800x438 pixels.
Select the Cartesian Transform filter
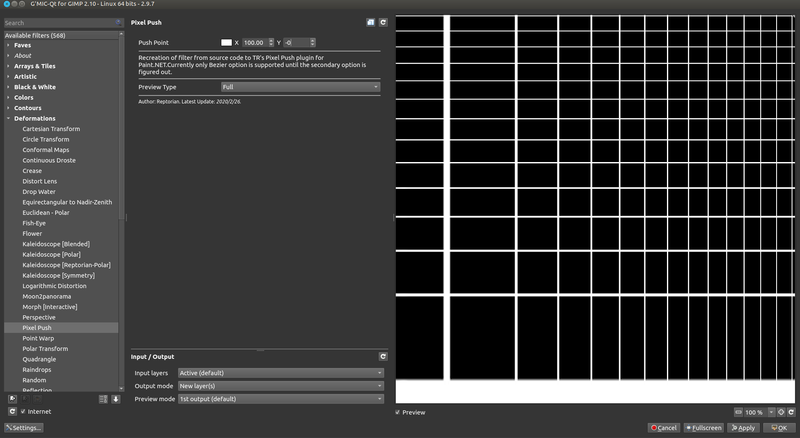(51, 129)
